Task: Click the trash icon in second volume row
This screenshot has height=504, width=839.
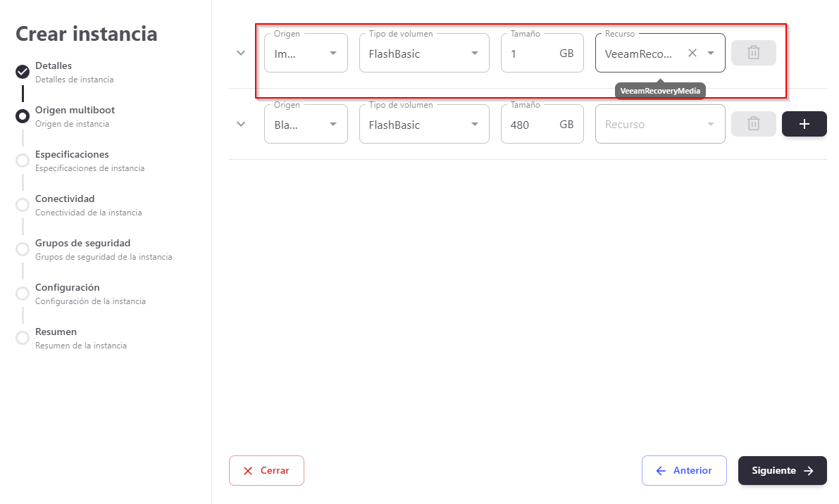Action: 753,124
